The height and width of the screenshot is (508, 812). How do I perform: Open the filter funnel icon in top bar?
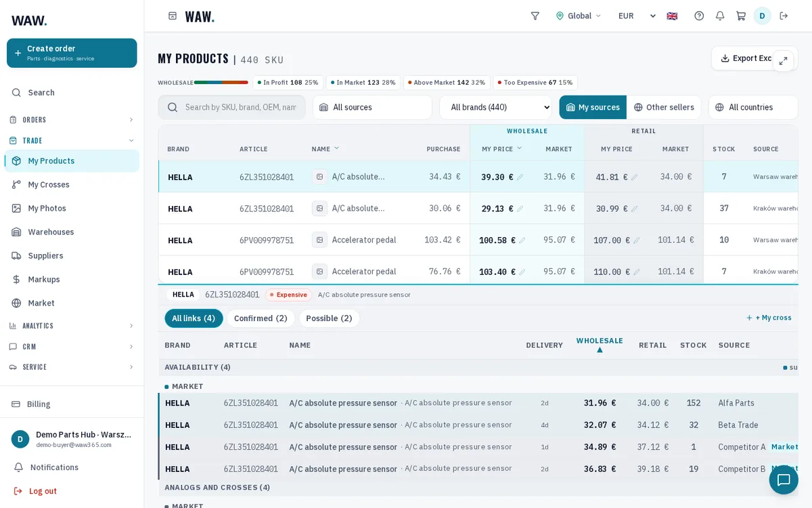(x=535, y=16)
